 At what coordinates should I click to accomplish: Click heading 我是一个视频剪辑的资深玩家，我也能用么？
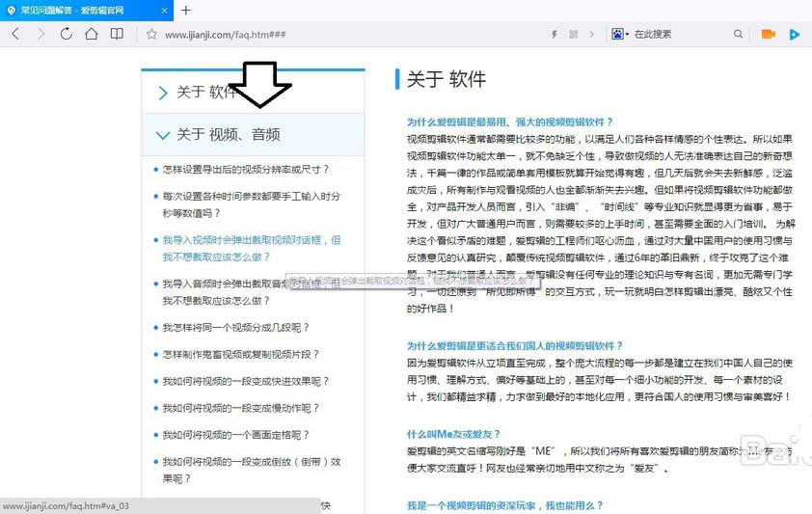pyautogui.click(x=505, y=505)
